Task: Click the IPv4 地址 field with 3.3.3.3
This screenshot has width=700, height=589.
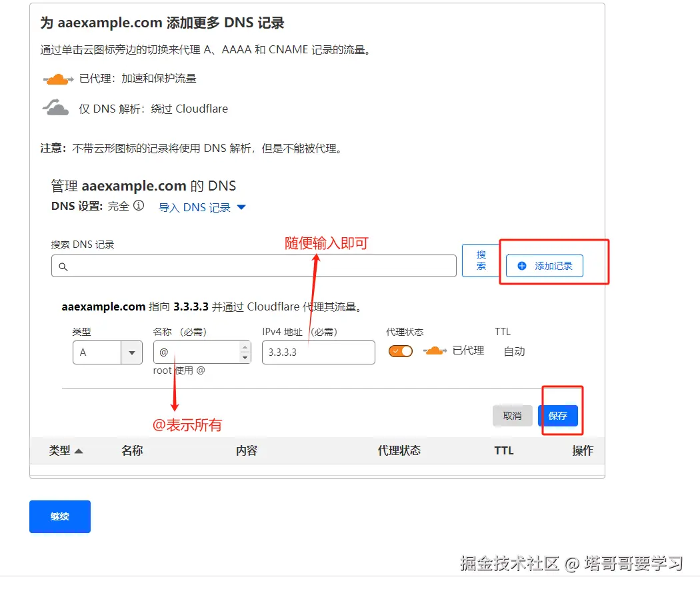Action: click(318, 352)
